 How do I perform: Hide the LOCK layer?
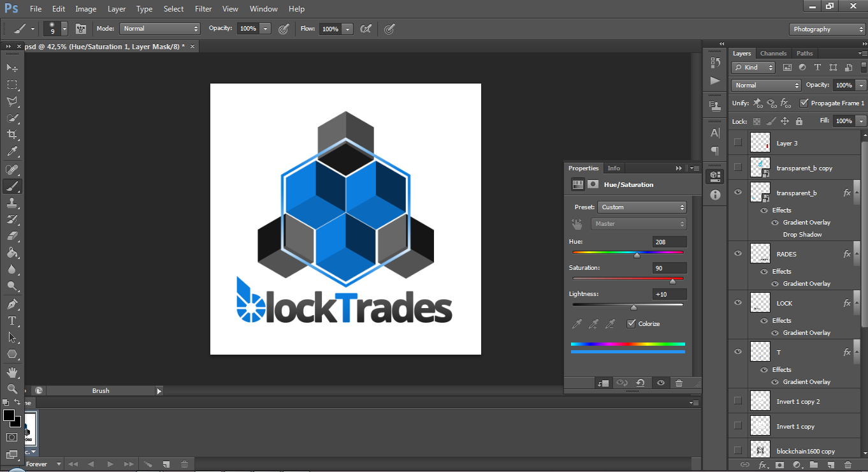pos(738,302)
